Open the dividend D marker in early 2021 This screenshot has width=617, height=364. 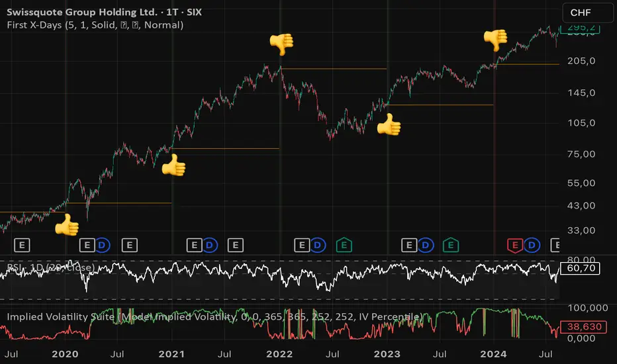click(210, 245)
